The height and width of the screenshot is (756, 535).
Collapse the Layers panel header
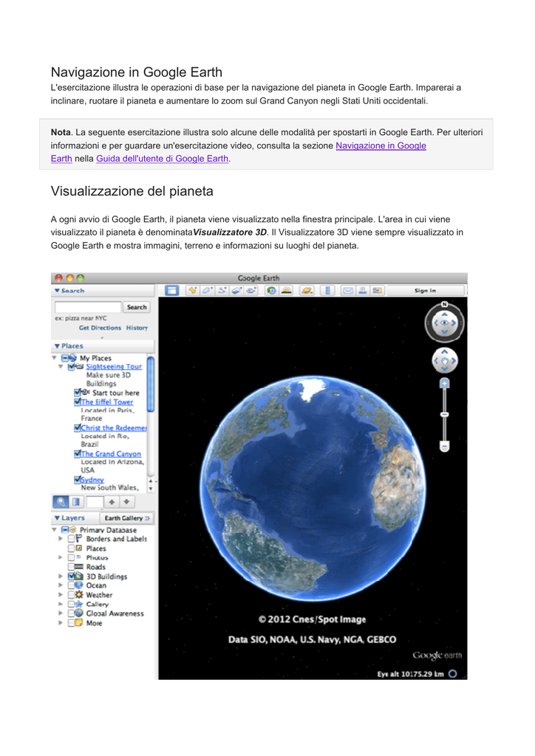75,518
